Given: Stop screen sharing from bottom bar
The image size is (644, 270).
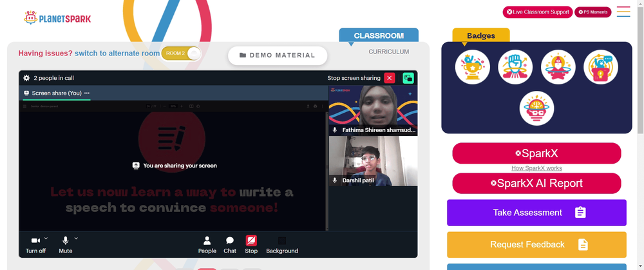Looking at the screenshot, I should [x=251, y=245].
